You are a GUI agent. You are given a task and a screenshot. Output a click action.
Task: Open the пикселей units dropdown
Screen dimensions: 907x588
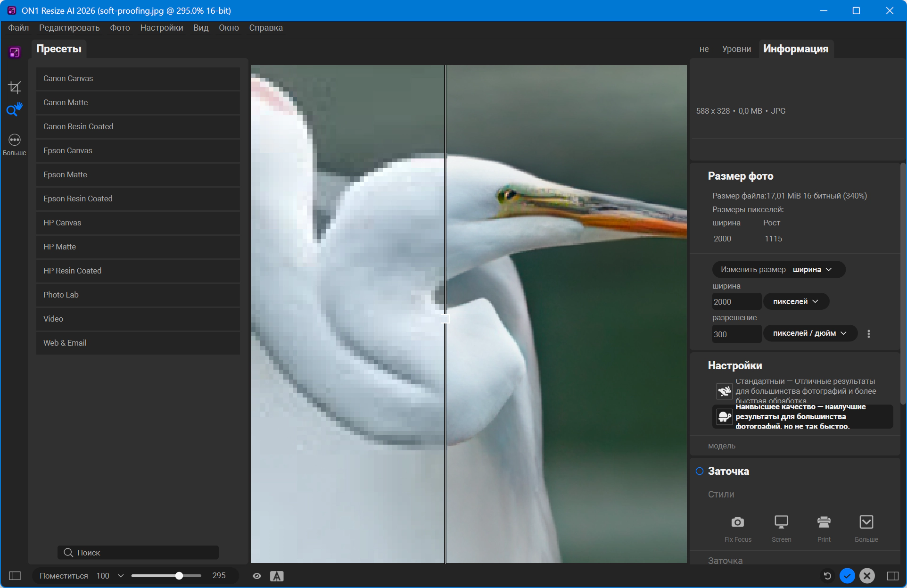[796, 301]
